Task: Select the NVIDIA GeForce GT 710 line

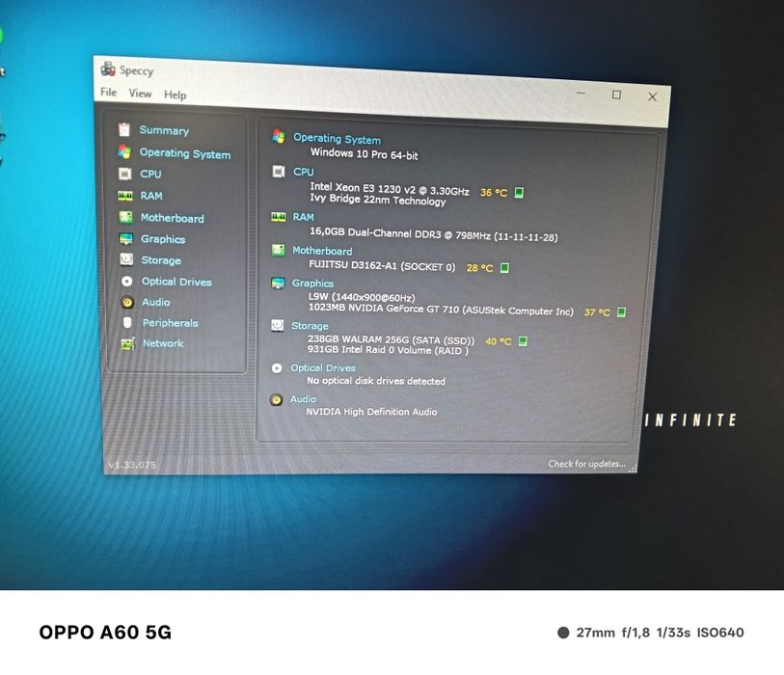Action: tap(441, 310)
